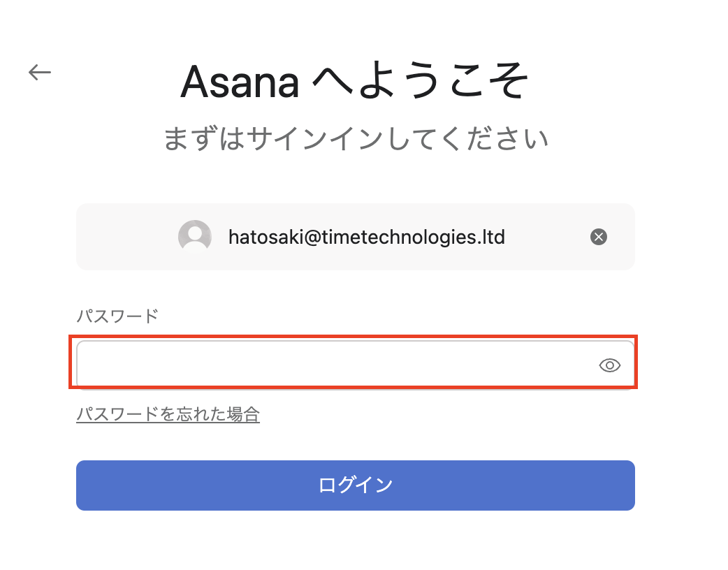The image size is (728, 570).
Task: Click the まずはサインインしてください subtitle
Action: tap(355, 138)
